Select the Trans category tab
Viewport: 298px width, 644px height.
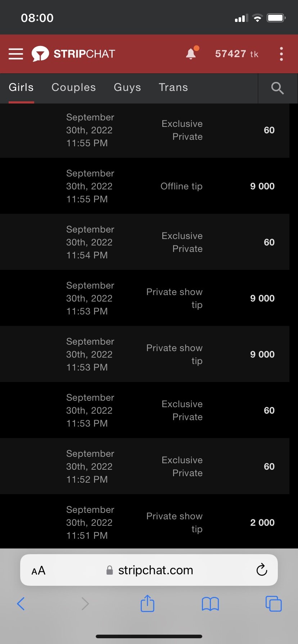point(173,87)
